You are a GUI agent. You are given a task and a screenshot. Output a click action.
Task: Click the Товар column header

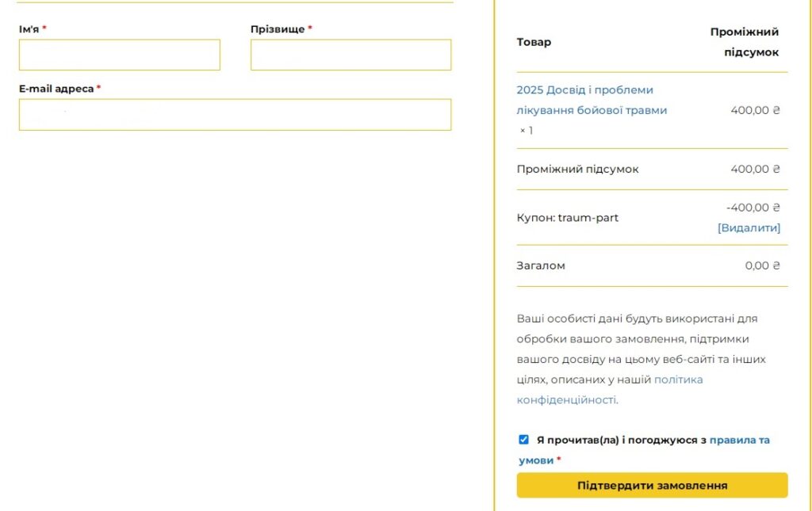point(534,42)
